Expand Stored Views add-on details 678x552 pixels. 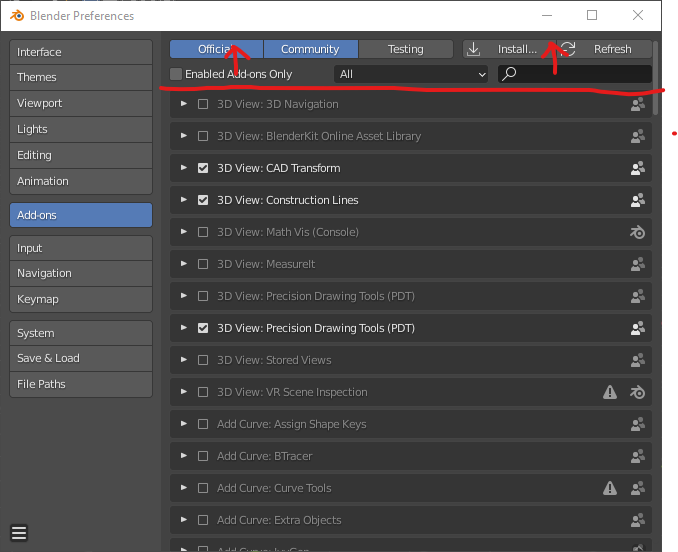[x=184, y=360]
